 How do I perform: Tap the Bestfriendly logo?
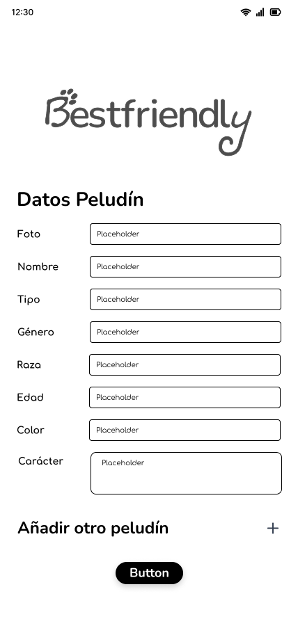[x=148, y=122]
